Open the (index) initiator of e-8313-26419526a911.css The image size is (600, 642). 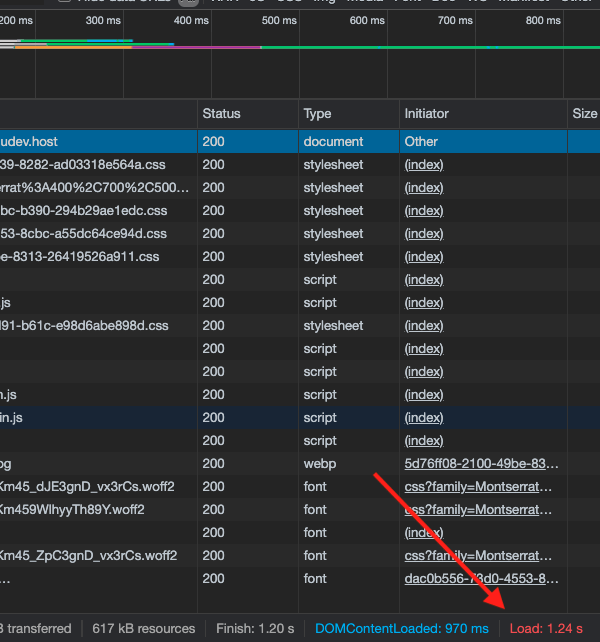pos(424,257)
